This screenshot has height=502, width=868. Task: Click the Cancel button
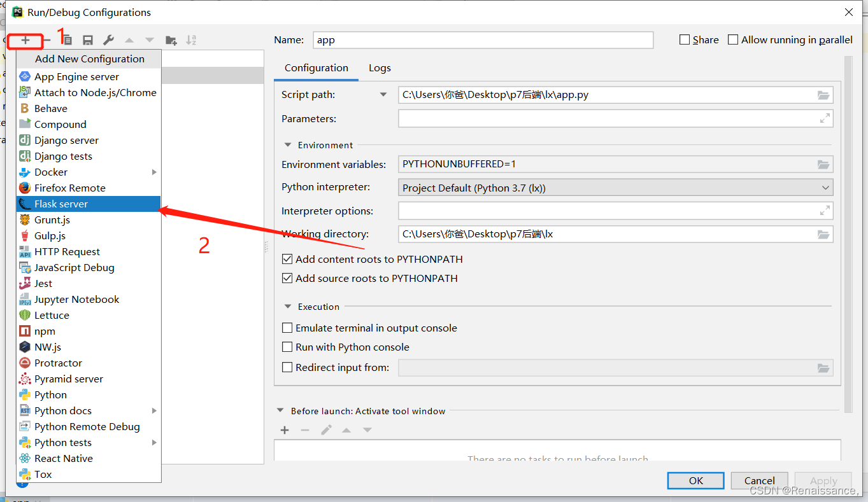[x=760, y=480]
